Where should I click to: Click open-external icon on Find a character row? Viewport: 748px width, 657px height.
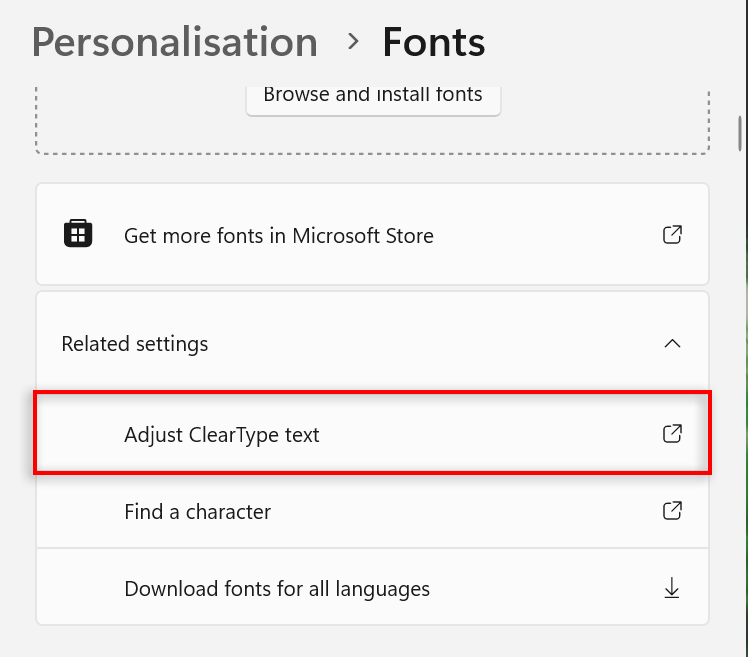(x=673, y=511)
